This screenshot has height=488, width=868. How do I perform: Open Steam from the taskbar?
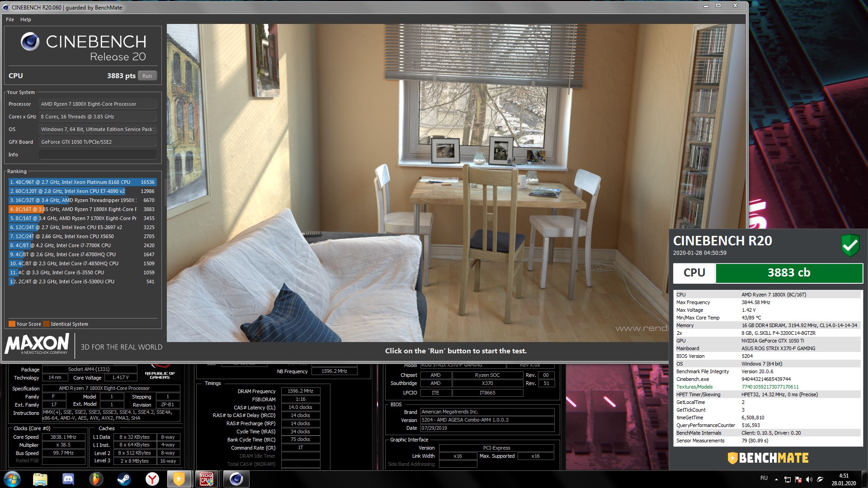click(124, 479)
